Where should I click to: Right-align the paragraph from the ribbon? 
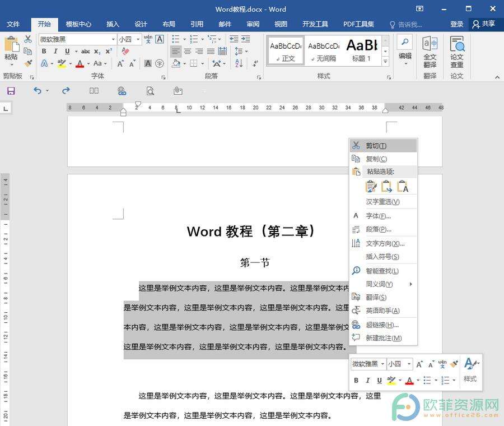[199, 51]
